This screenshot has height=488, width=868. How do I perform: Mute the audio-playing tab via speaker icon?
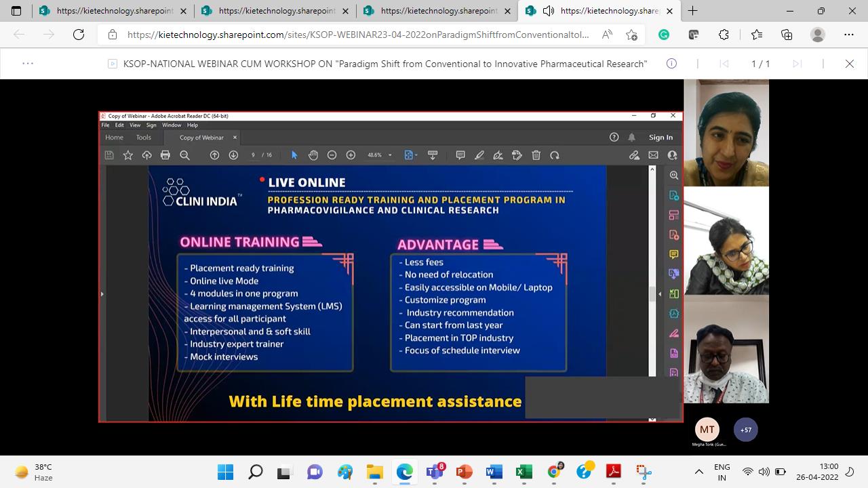549,11
